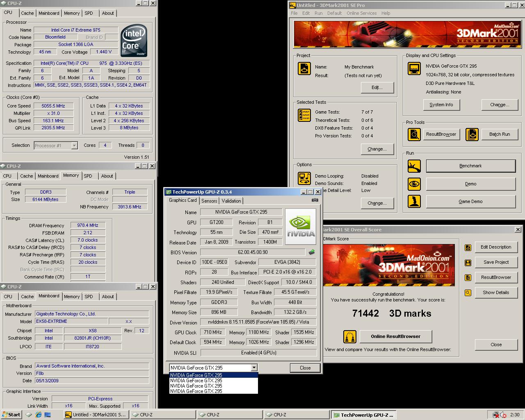The image size is (525, 420).
Task: Click Close in the GPU-Z window
Action: coord(305,368)
